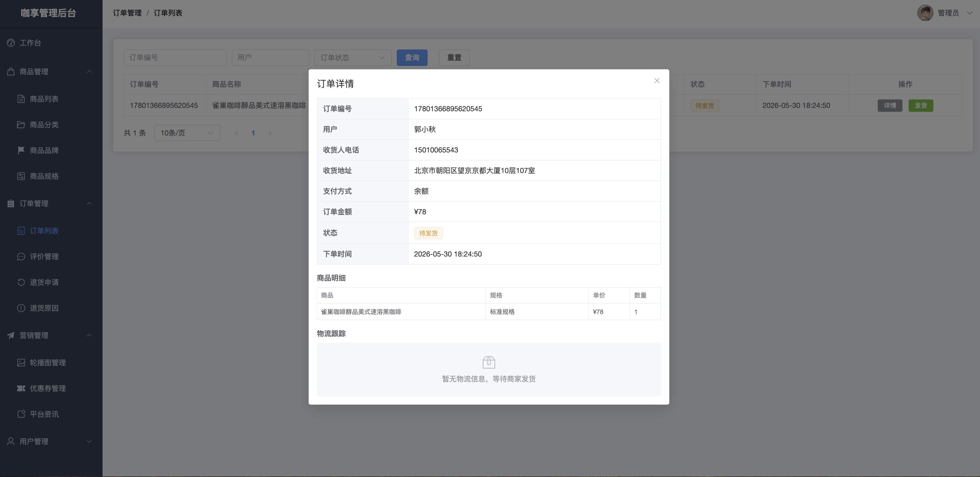
Task: Close the 订单详情 dialog
Action: point(657,81)
